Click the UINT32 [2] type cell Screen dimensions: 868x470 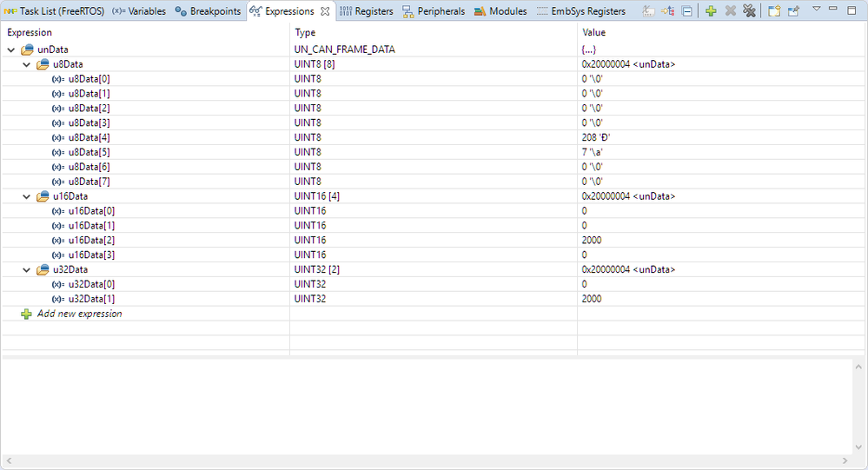coord(316,269)
